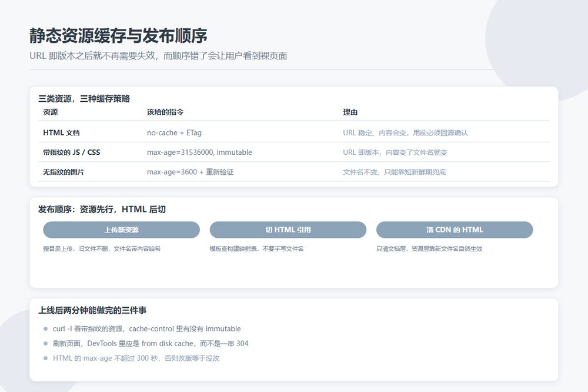The image size is (588, 392).
Task: Select the 带指纹的 JS / CSS row label
Action: coord(72,152)
